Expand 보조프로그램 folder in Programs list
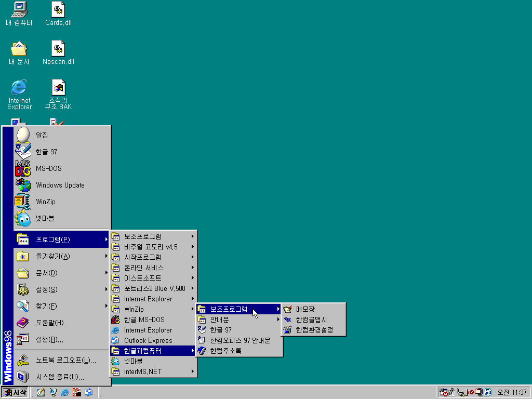This screenshot has width=532, height=399. coord(153,236)
